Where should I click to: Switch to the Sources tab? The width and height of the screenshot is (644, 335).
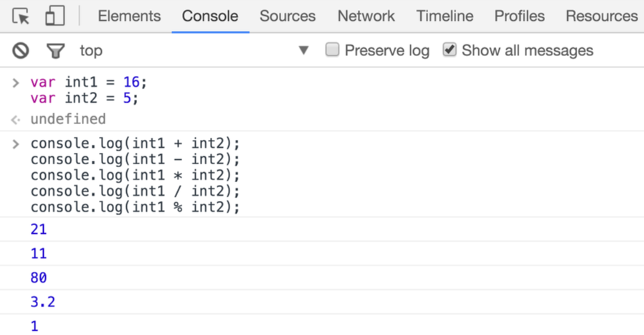tap(288, 16)
